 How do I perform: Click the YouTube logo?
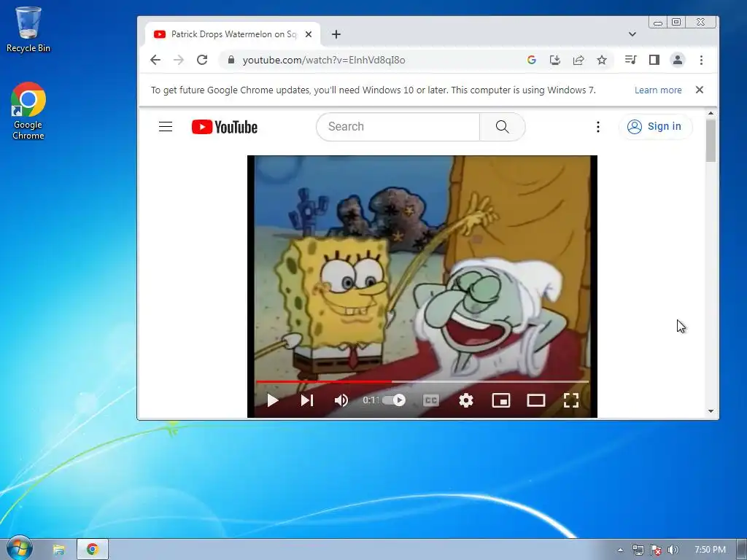click(x=225, y=127)
